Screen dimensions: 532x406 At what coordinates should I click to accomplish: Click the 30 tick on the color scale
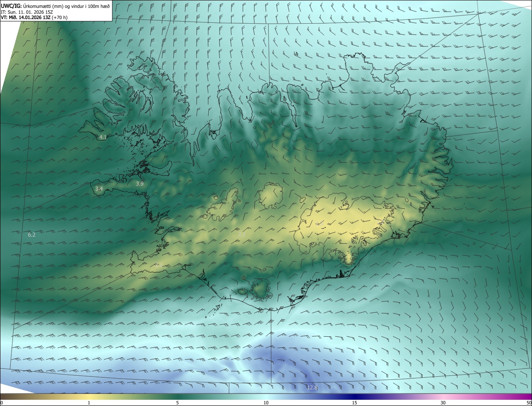(443, 403)
